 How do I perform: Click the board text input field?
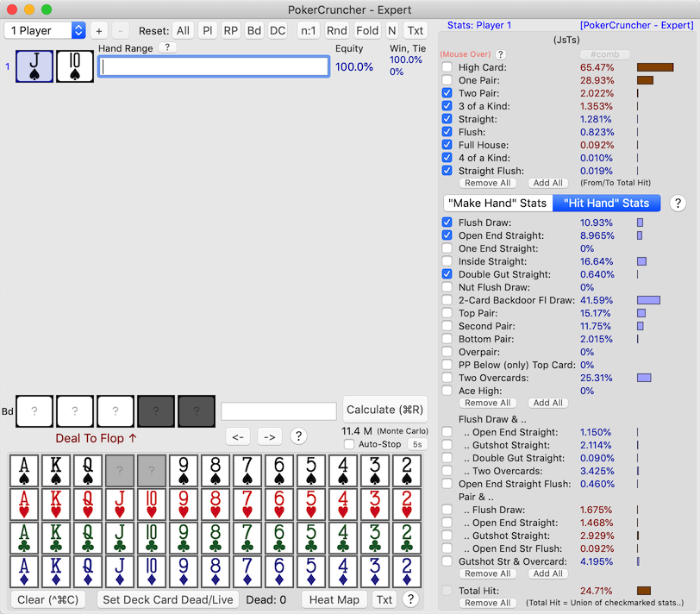pos(279,410)
